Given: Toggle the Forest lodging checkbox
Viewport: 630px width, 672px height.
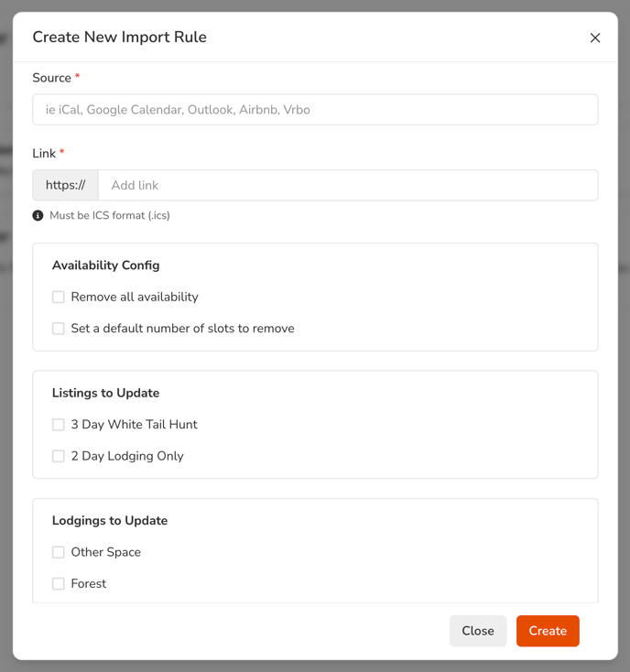Looking at the screenshot, I should pos(59,584).
